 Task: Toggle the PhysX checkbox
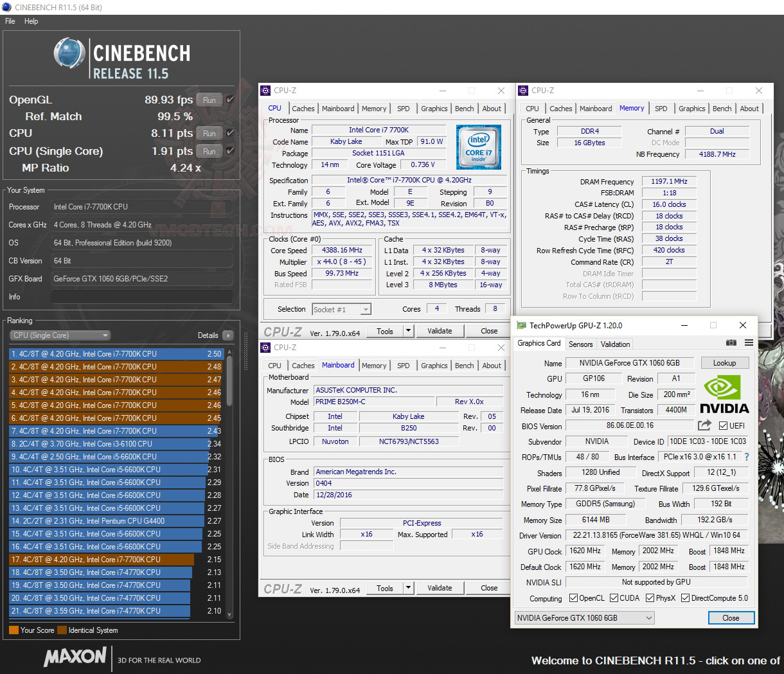tap(649, 598)
